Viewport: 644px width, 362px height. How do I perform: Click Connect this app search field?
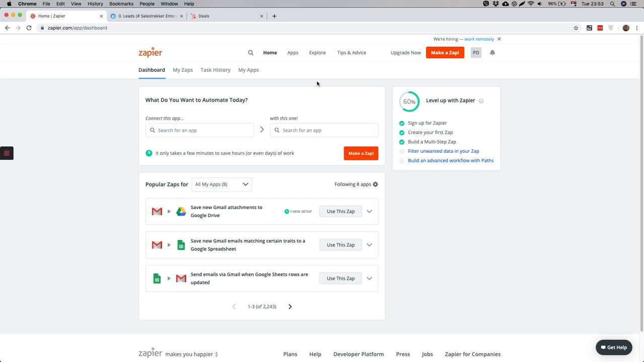coord(200,130)
